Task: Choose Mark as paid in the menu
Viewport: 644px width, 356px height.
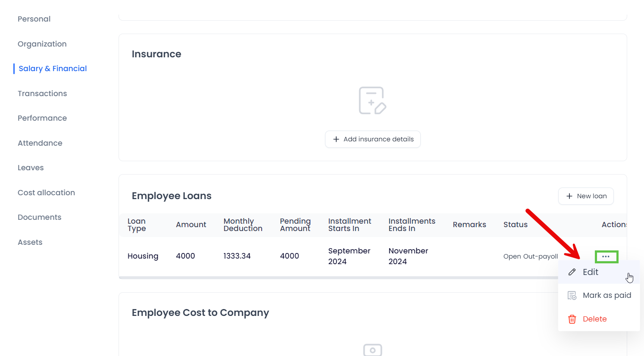Action: click(606, 295)
